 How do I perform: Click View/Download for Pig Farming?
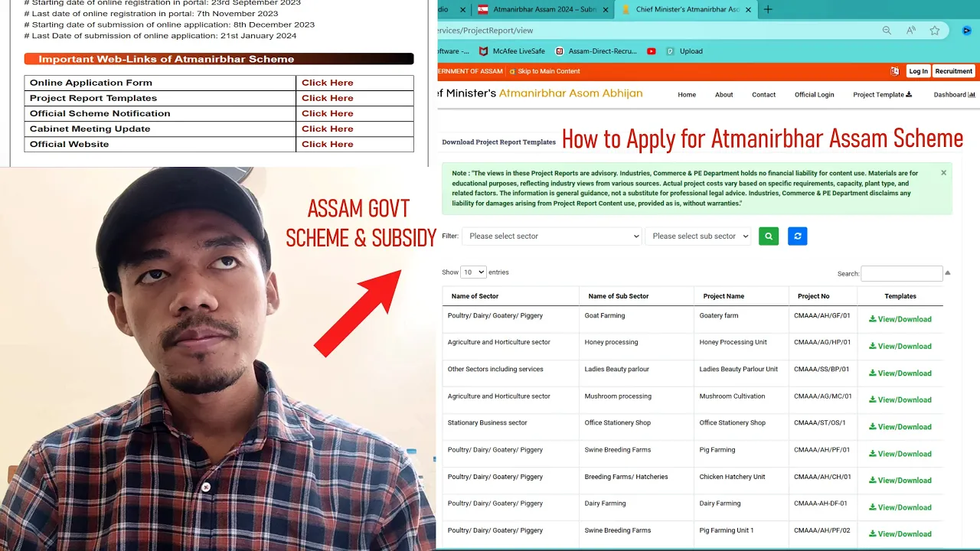coord(900,454)
